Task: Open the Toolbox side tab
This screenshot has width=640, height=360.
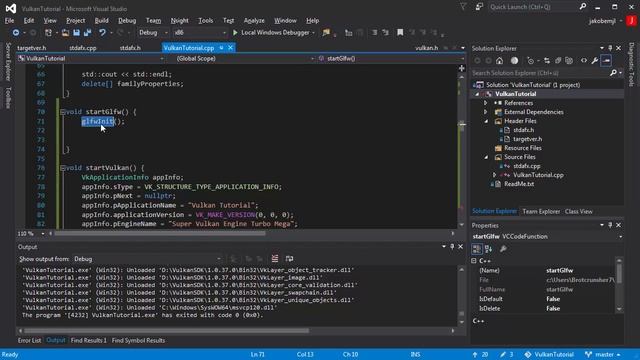Action: pyautogui.click(x=8, y=98)
